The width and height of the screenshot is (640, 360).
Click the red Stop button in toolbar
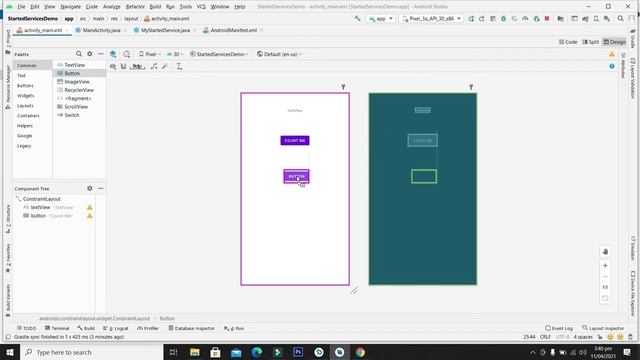[x=547, y=18]
